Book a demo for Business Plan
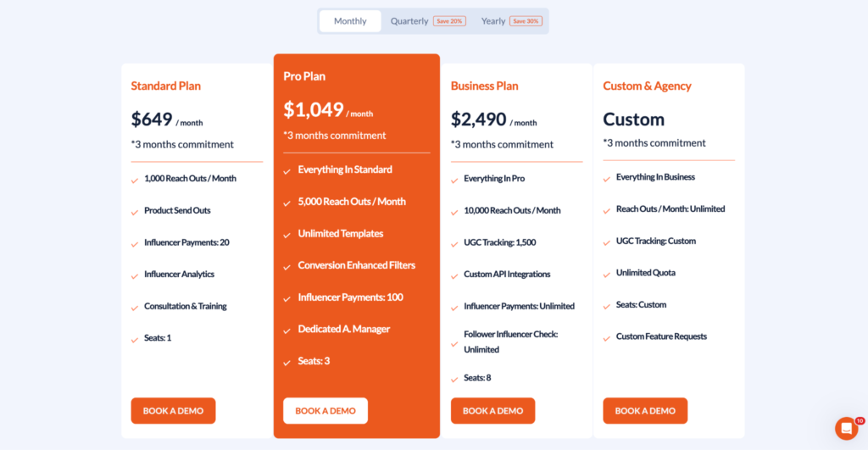This screenshot has width=868, height=450. click(x=492, y=411)
